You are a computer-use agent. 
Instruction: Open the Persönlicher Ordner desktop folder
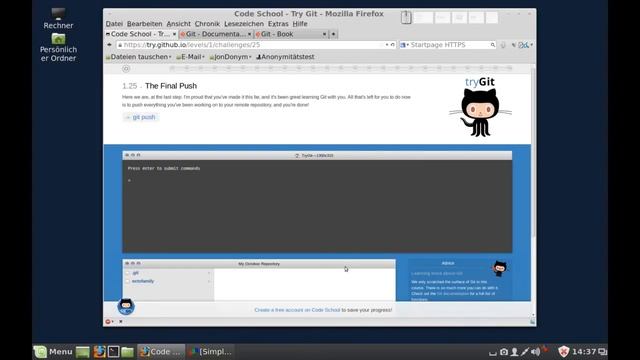pos(58,48)
